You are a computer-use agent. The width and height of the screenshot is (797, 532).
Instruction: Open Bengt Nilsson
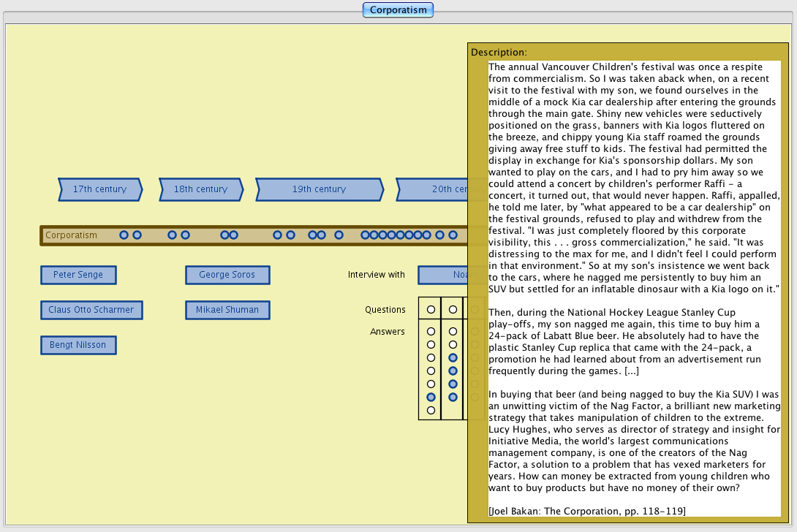point(78,345)
